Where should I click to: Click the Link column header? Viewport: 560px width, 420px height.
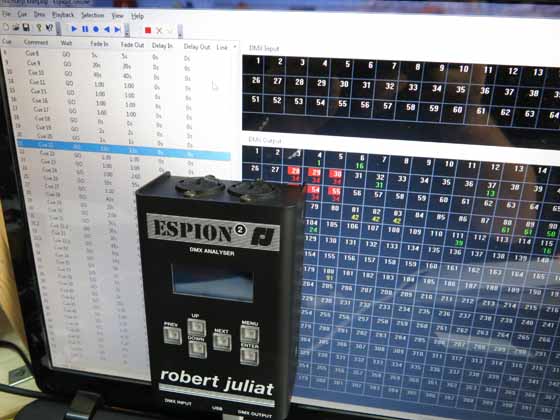221,47
